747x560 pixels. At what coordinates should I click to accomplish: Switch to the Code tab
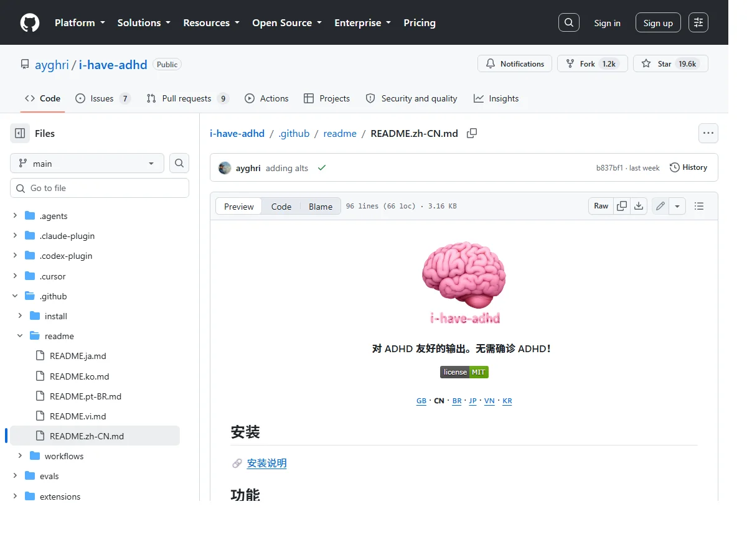[x=42, y=98]
